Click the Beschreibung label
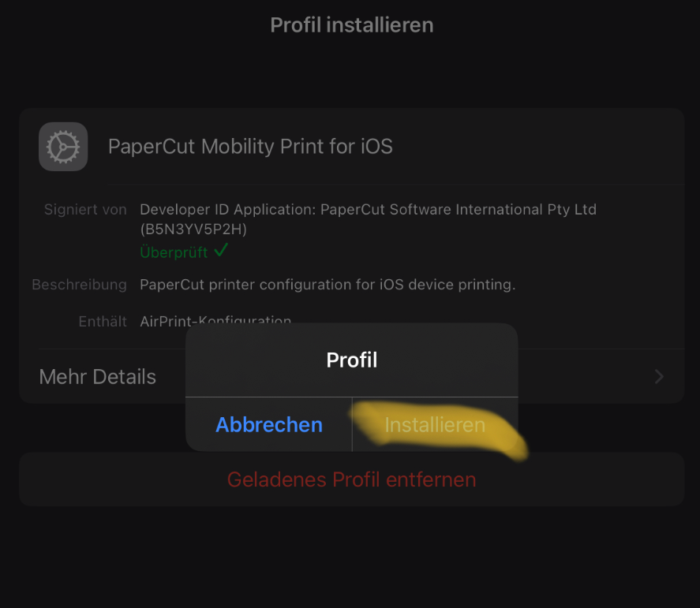Image resolution: width=700 pixels, height=608 pixels. [79, 285]
